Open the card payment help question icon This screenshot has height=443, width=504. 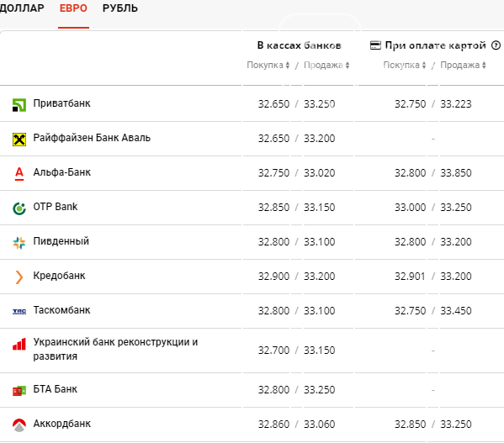coord(496,45)
